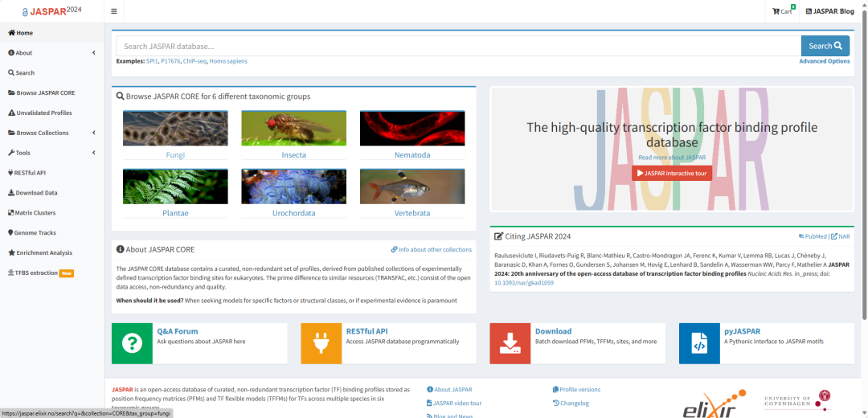
Task: Use ChIP-seq example search link
Action: point(194,61)
